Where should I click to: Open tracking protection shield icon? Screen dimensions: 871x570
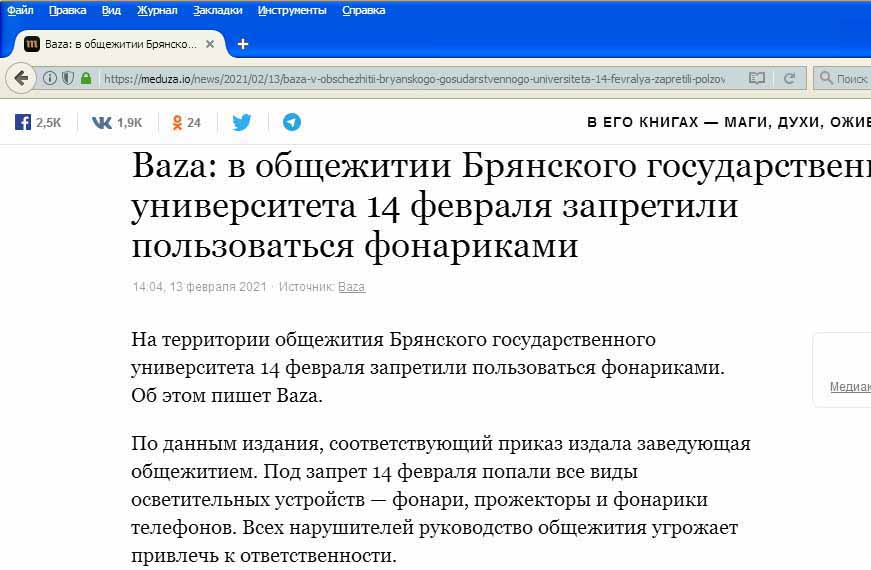(x=68, y=78)
